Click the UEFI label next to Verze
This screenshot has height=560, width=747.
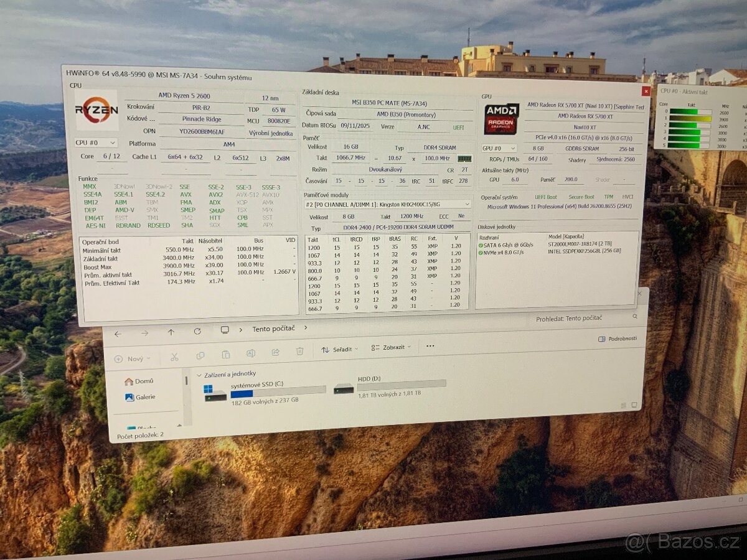click(x=458, y=127)
